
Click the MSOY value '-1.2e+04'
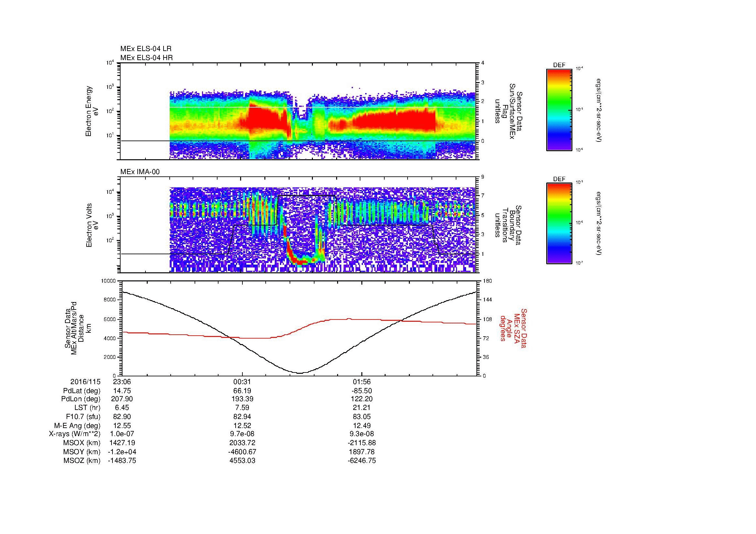click(122, 452)
